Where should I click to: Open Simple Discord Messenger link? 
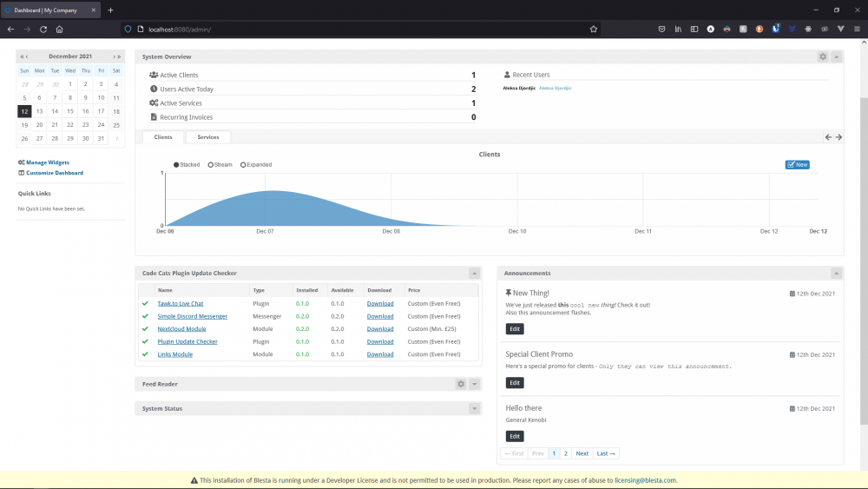pyautogui.click(x=192, y=316)
